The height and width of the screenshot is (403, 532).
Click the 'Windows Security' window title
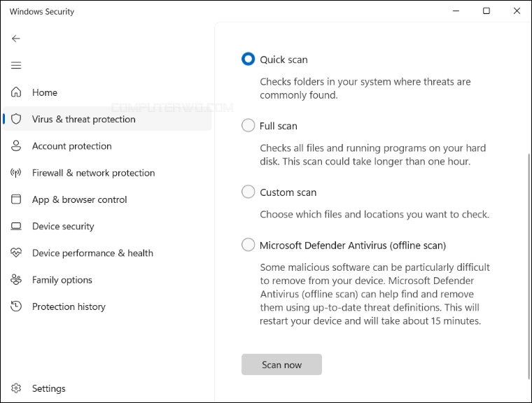(x=42, y=11)
